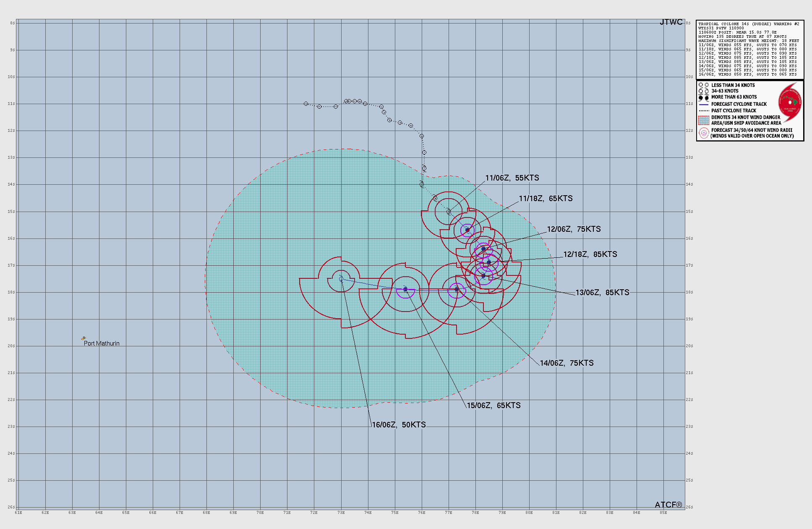Toggle the past cyclone track dotted line in legend
812x529 pixels.
click(x=705, y=110)
